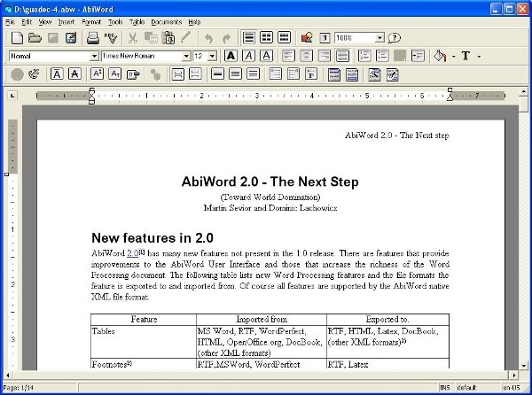
Task: Open the Edit menu
Action: pos(27,22)
